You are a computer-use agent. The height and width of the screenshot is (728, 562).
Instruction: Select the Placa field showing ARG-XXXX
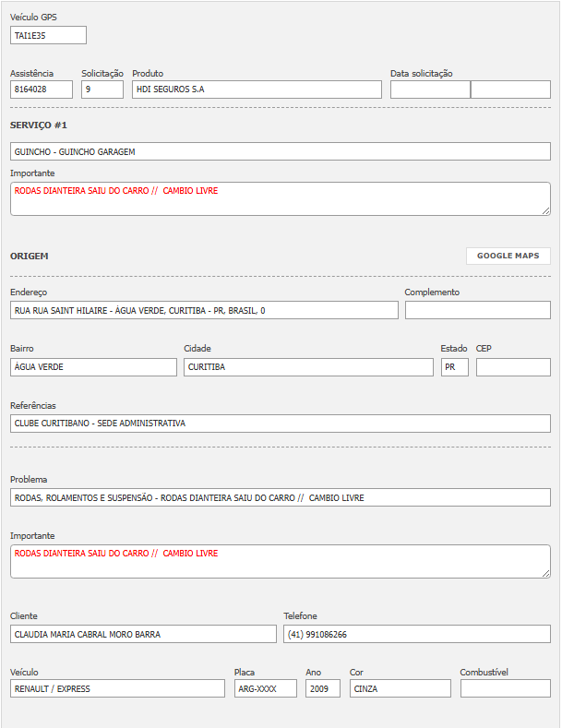[265, 688]
